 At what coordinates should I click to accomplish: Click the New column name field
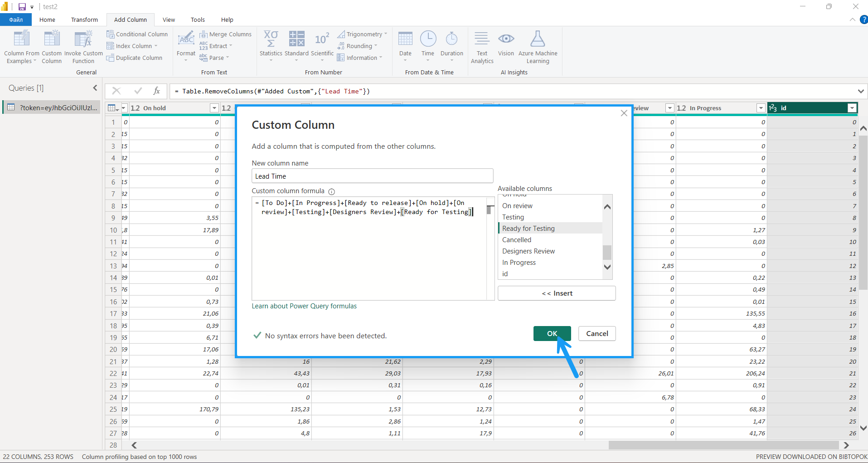[x=372, y=176]
